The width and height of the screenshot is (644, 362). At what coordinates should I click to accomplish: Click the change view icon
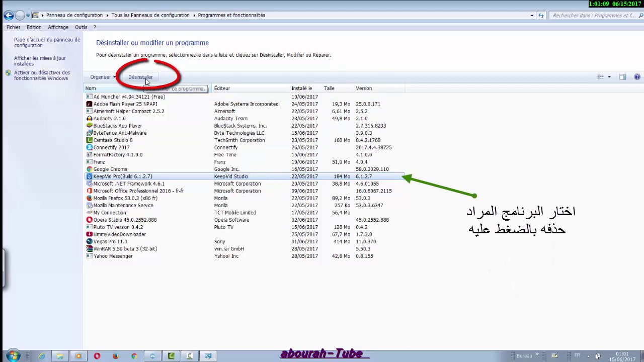tap(600, 77)
